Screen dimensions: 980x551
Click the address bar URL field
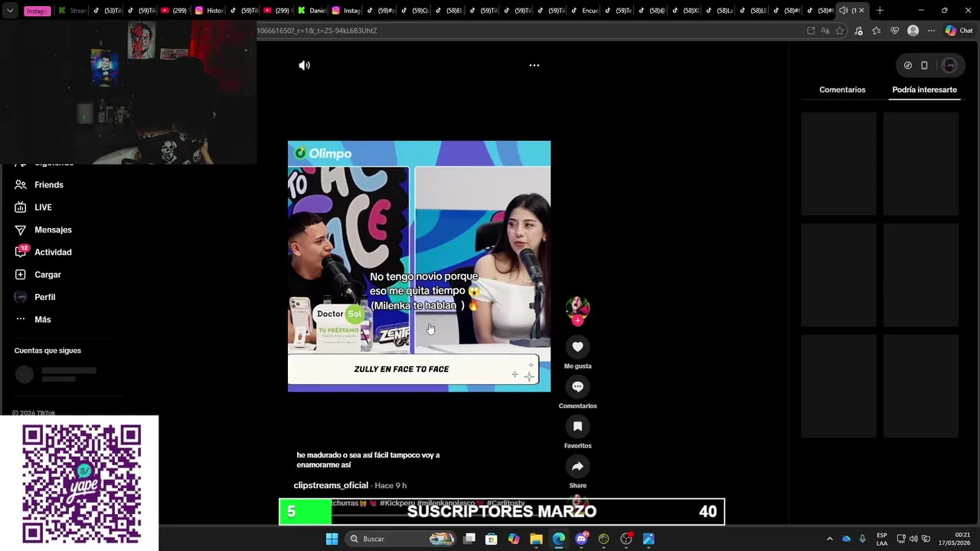pos(528,31)
